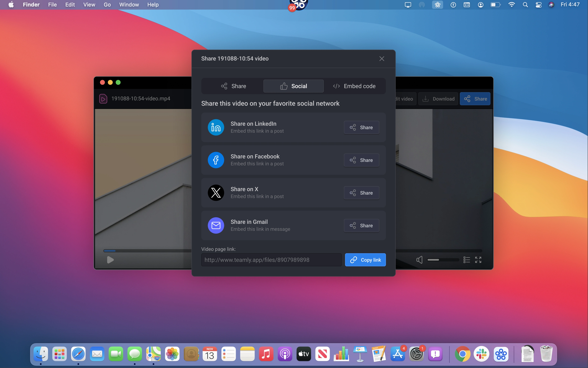Enter fullscreen with the expand icon
The image size is (588, 368).
478,260
